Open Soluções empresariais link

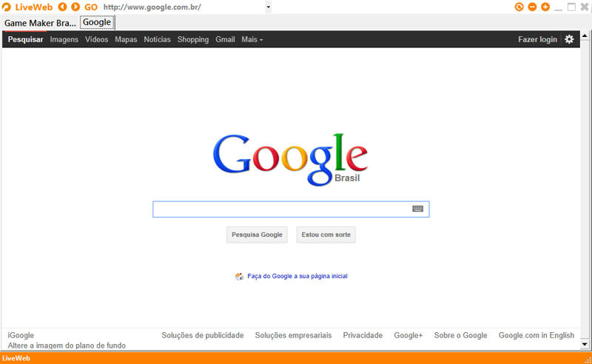(x=293, y=335)
